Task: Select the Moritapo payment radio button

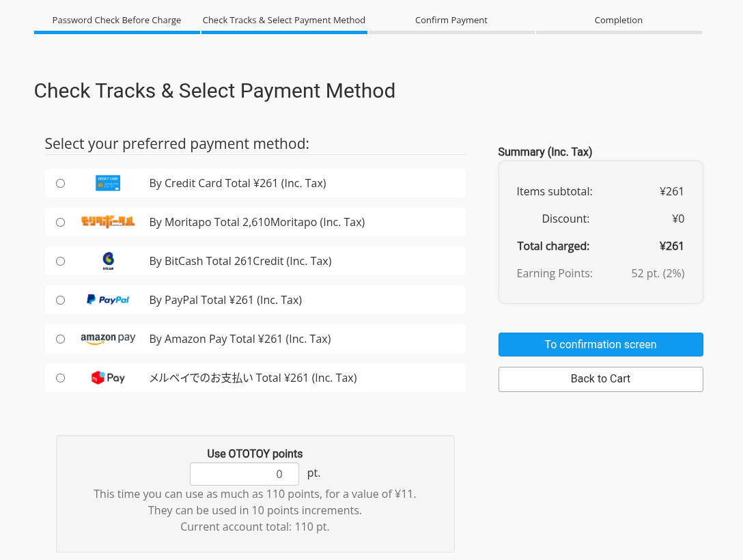Action: (61, 222)
